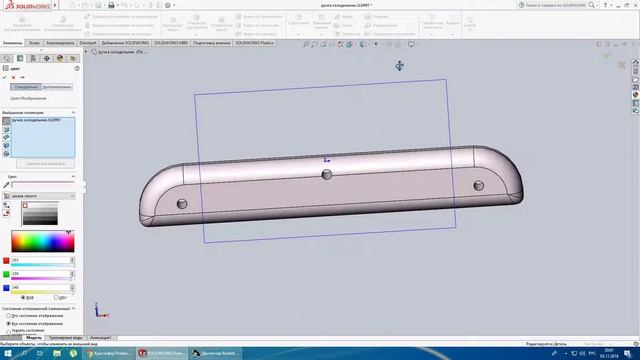Click the blue channel slider bar

[42, 293]
